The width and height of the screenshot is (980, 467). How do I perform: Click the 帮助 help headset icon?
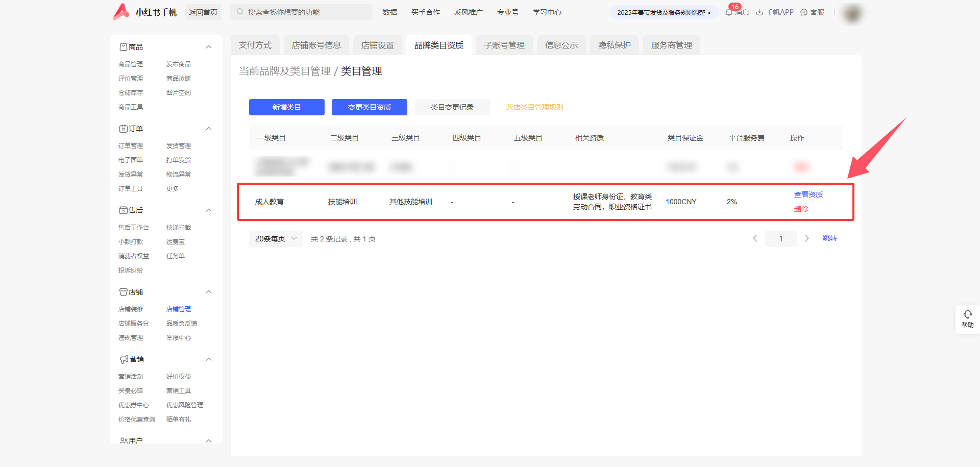click(968, 314)
